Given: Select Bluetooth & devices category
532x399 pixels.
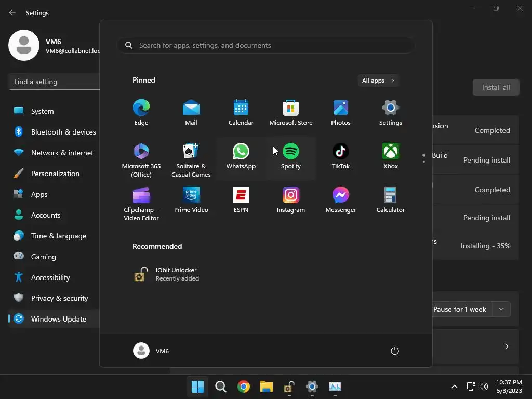Looking at the screenshot, I should tap(54, 132).
